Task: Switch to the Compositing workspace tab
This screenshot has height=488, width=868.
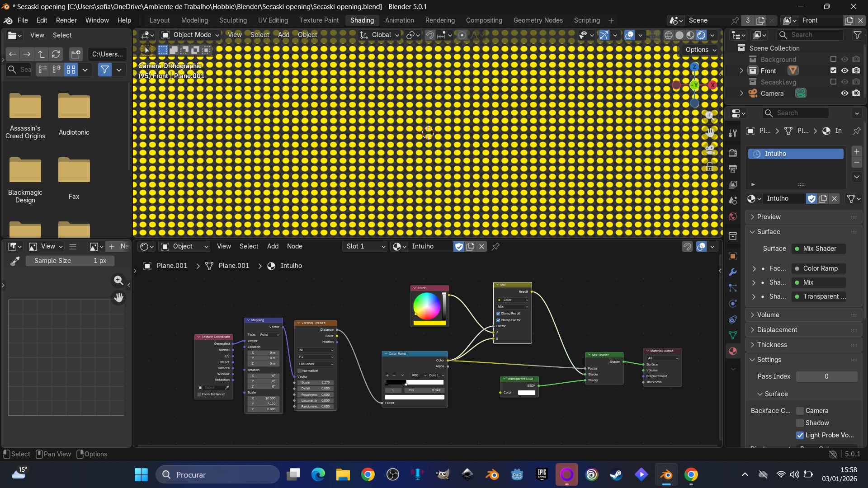Action: (x=484, y=20)
